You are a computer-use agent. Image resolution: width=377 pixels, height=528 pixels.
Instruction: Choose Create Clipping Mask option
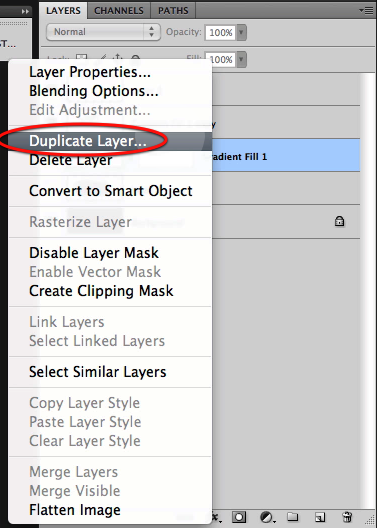click(101, 291)
